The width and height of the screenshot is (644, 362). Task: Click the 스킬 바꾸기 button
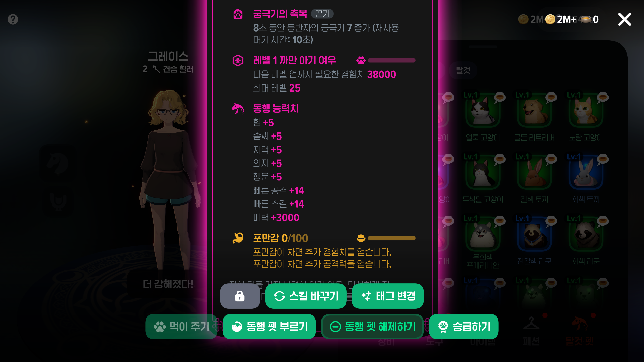point(306,296)
